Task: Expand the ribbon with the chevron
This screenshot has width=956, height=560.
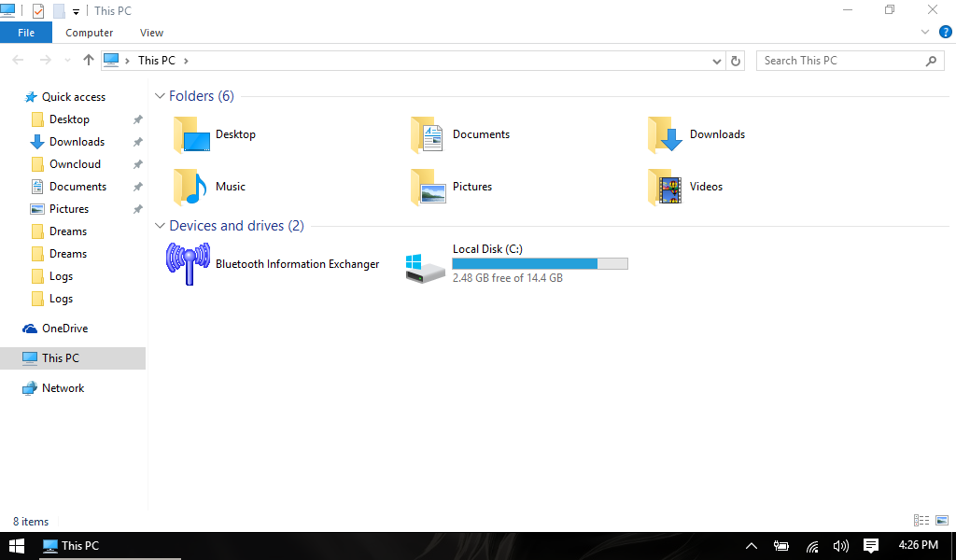Action: click(x=925, y=33)
